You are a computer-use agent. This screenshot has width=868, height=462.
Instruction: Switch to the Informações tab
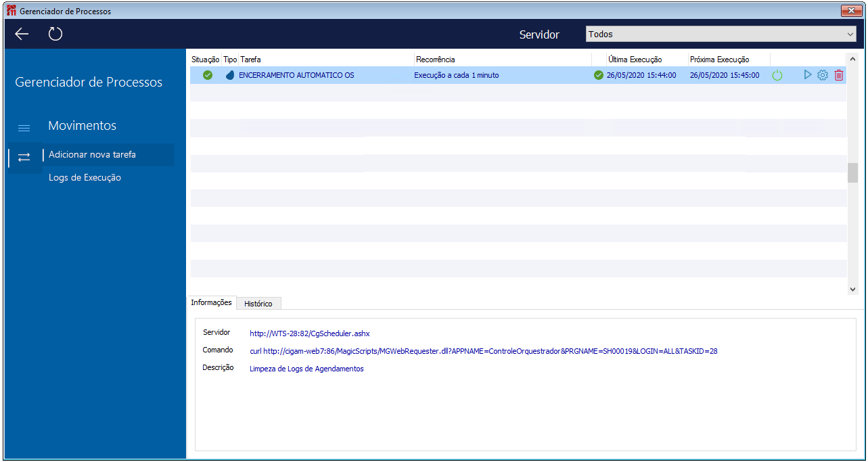click(x=211, y=302)
